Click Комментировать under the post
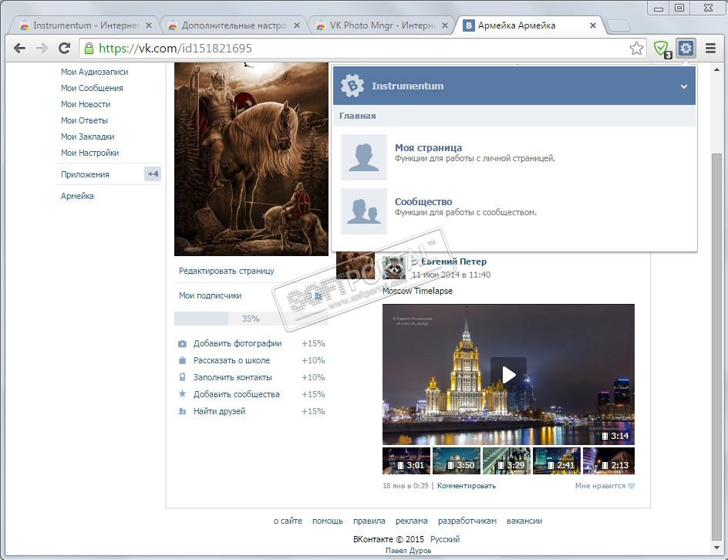728x560 pixels. pos(466,486)
